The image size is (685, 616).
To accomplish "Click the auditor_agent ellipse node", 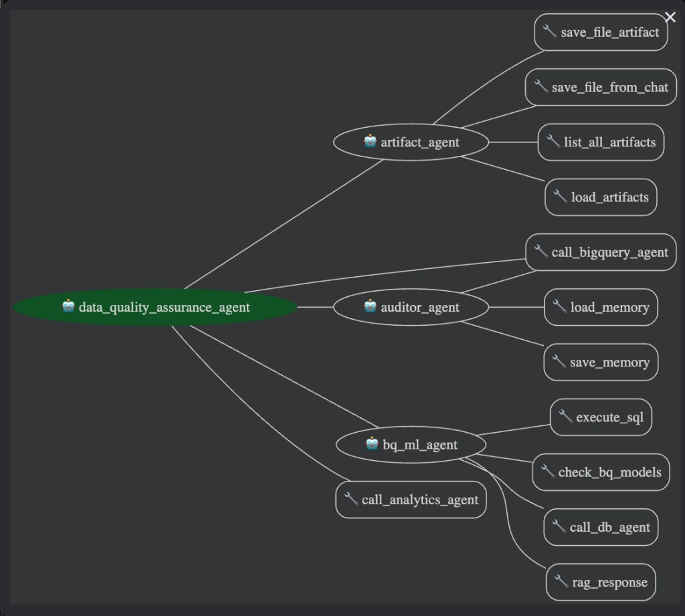I will [x=411, y=307].
